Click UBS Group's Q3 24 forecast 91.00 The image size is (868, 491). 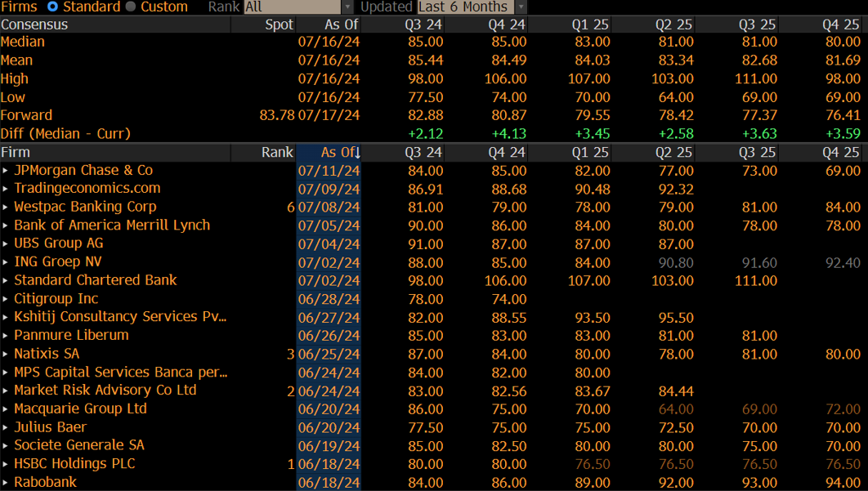pos(426,243)
